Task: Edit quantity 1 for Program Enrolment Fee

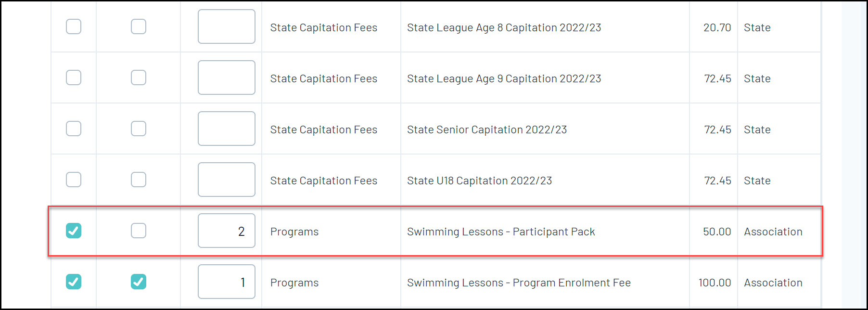Action: [227, 282]
